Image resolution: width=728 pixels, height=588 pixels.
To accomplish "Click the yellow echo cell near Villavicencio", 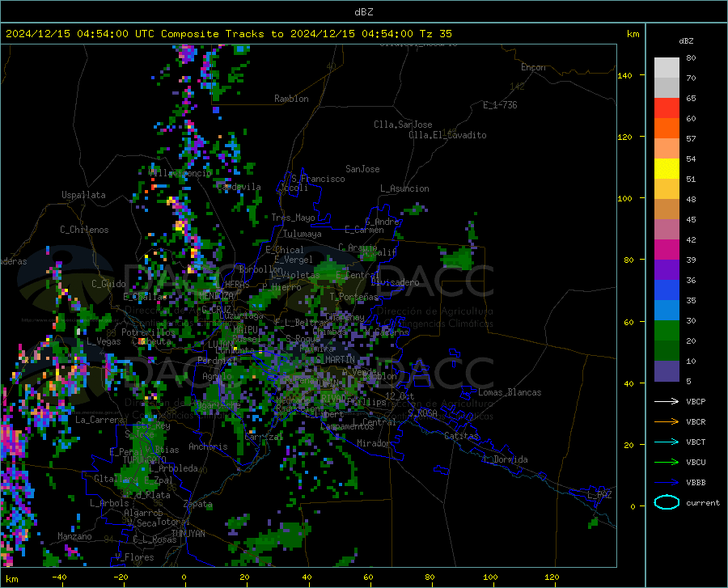I will (171, 201).
